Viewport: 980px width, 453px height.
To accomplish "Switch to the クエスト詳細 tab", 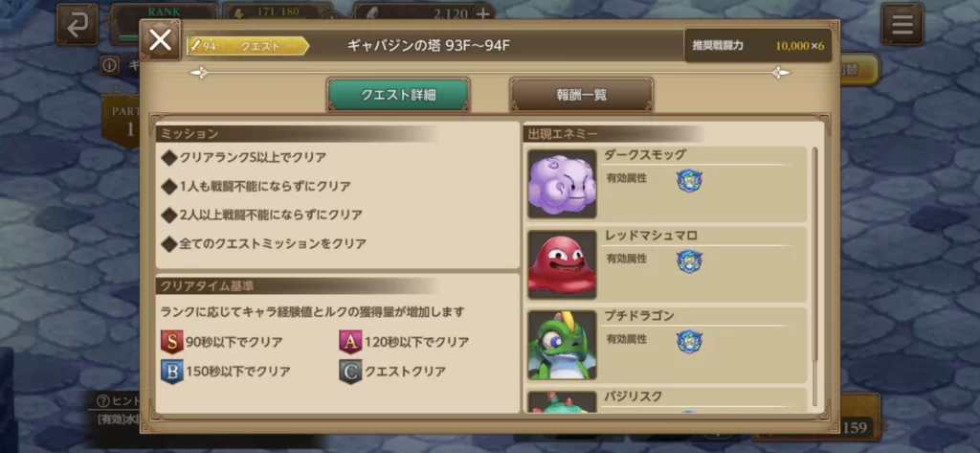I will pyautogui.click(x=398, y=95).
